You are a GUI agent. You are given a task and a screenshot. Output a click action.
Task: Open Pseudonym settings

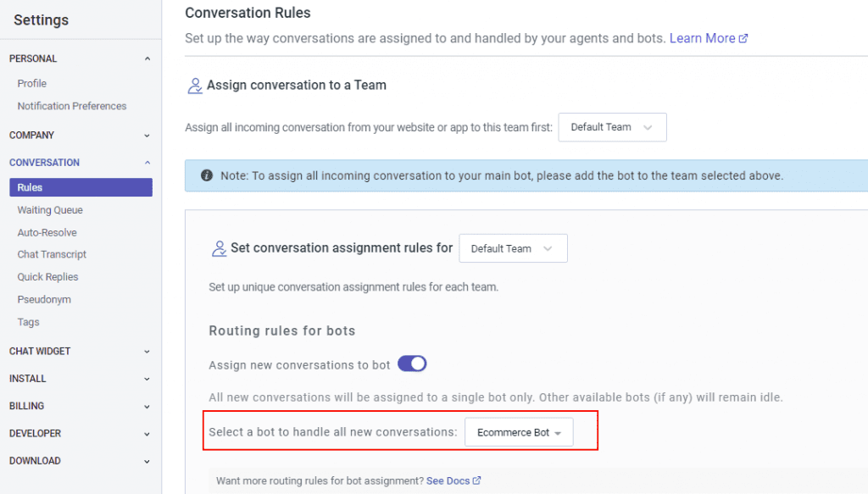click(44, 299)
